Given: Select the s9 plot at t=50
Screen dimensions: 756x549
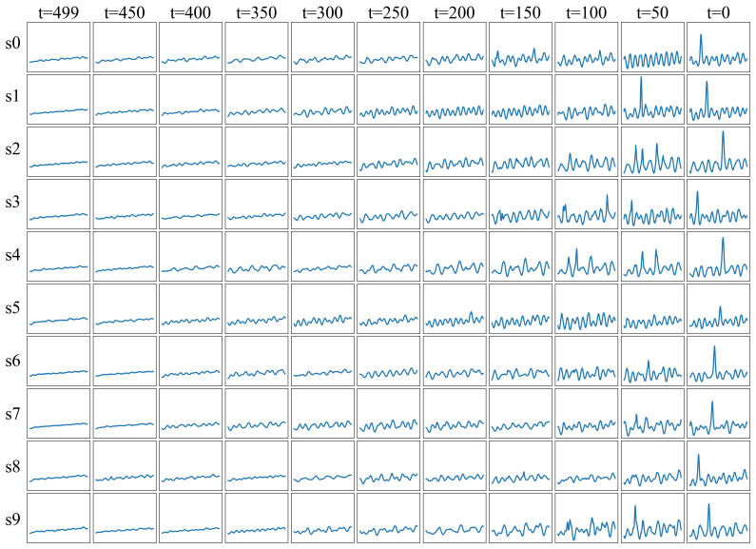Looking at the screenshot, I should 652,519.
